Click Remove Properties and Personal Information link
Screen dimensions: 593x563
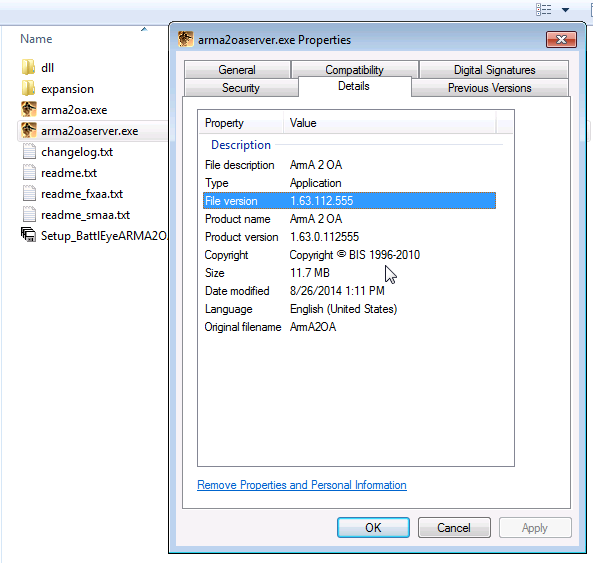[302, 485]
